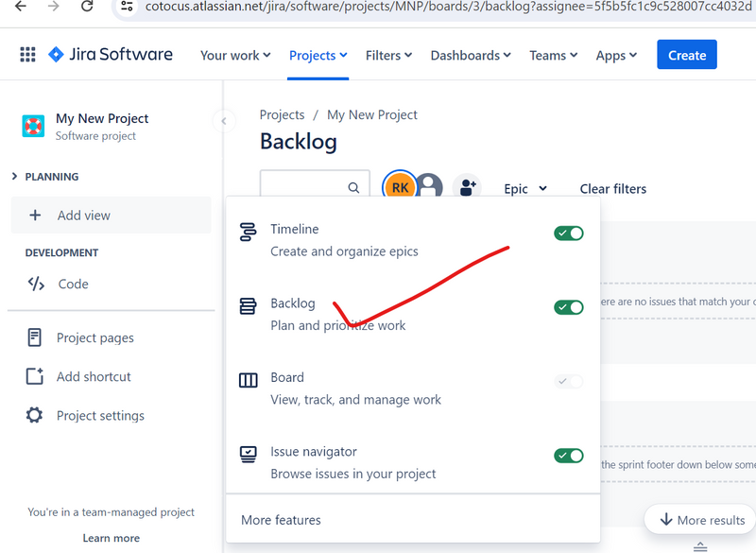Click the Jira Software logo
756x553 pixels.
point(111,55)
